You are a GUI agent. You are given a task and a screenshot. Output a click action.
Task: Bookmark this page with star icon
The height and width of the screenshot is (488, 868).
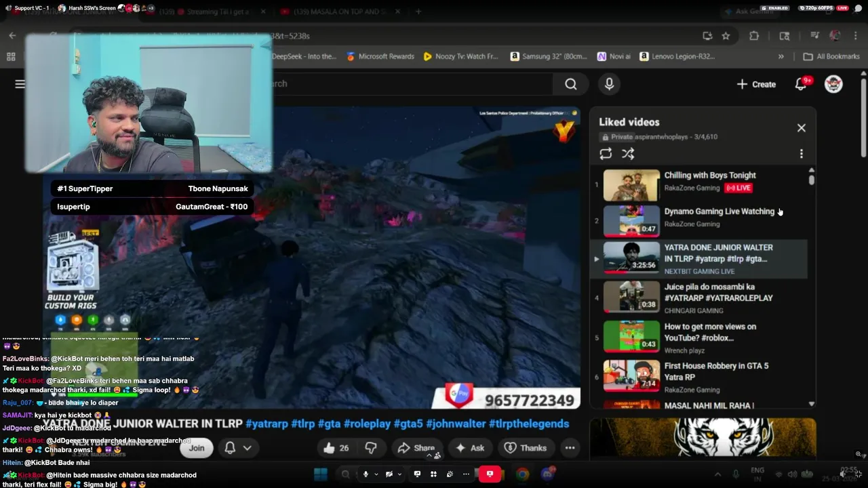pyautogui.click(x=726, y=36)
